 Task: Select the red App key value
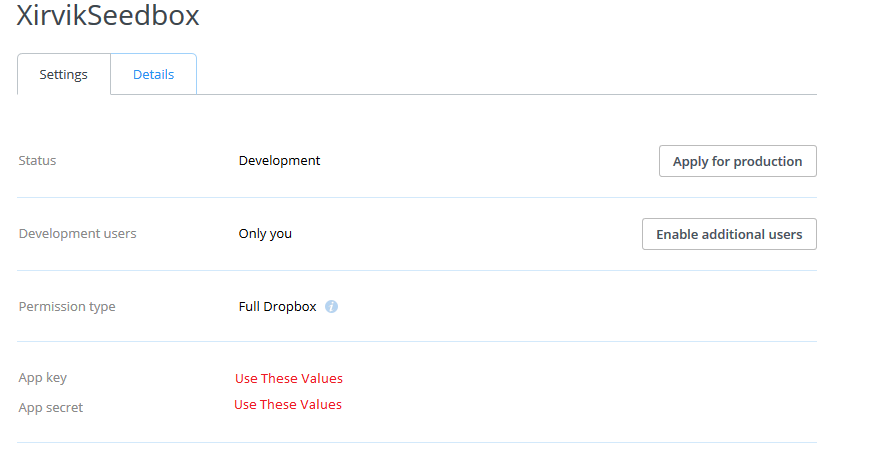(288, 379)
